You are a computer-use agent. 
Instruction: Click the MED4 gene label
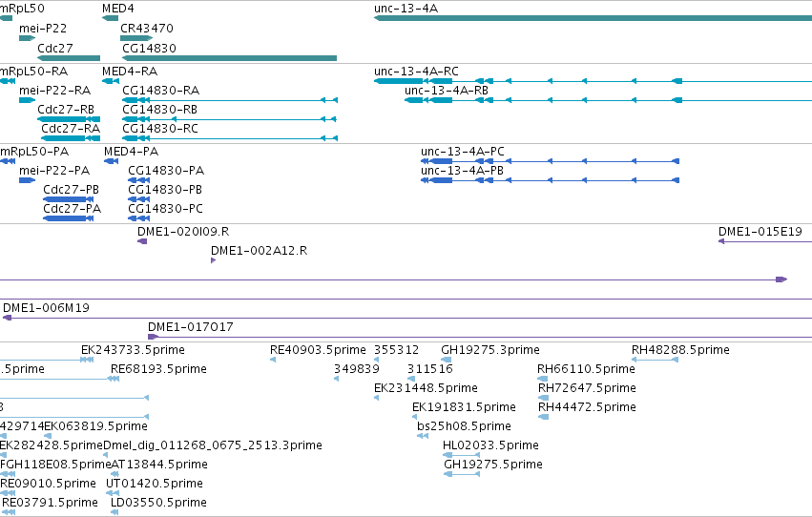(x=118, y=9)
